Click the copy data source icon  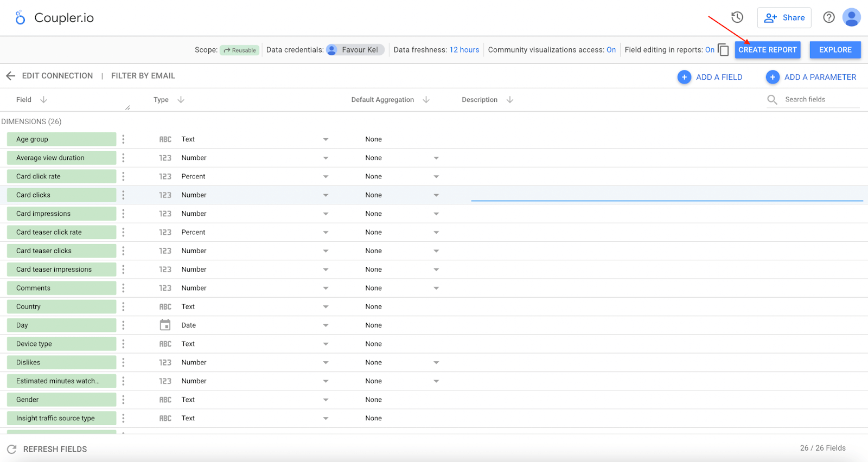(x=723, y=50)
